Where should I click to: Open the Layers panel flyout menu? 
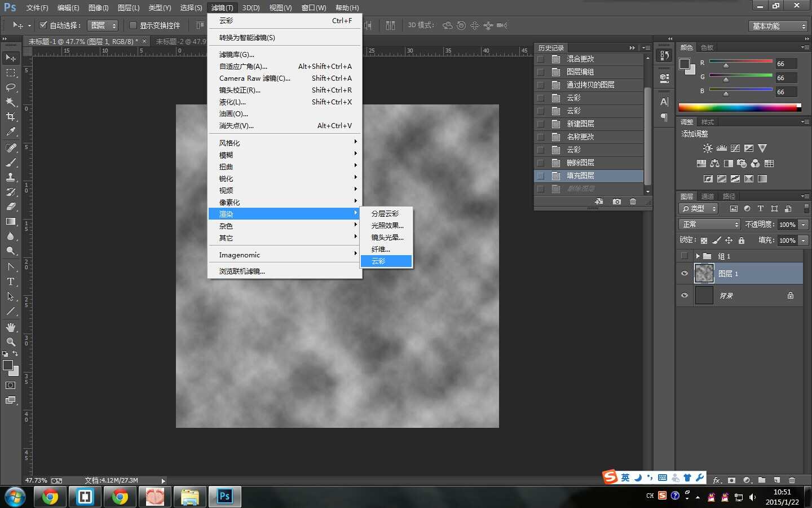(x=805, y=196)
